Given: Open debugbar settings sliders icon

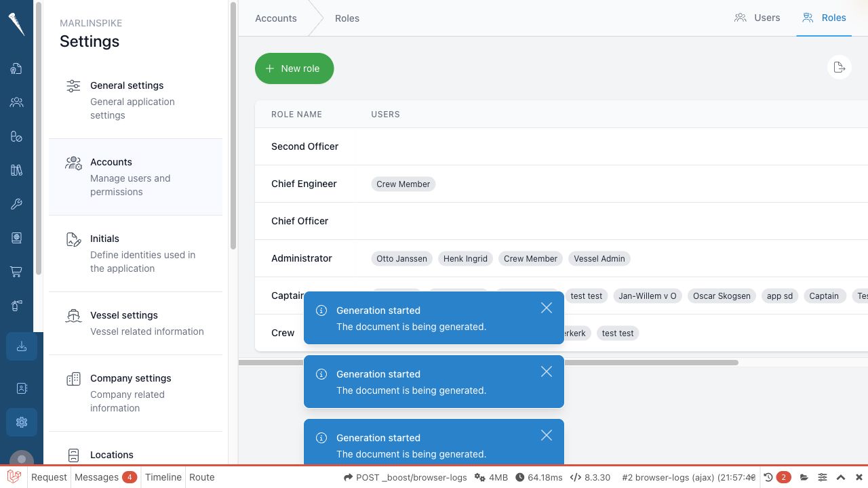Looking at the screenshot, I should (823, 477).
